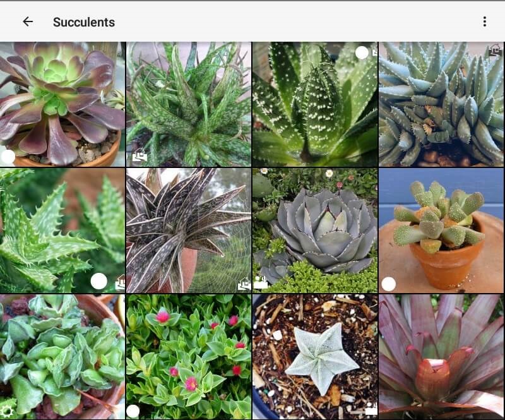Open the purple aeonium rosette photo
This screenshot has height=420, width=505.
62,104
